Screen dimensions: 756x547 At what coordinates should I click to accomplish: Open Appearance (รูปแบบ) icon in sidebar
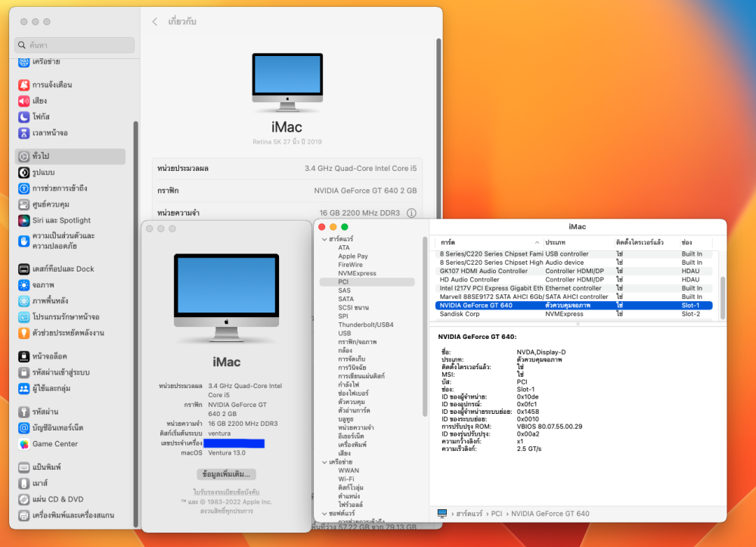[x=23, y=172]
